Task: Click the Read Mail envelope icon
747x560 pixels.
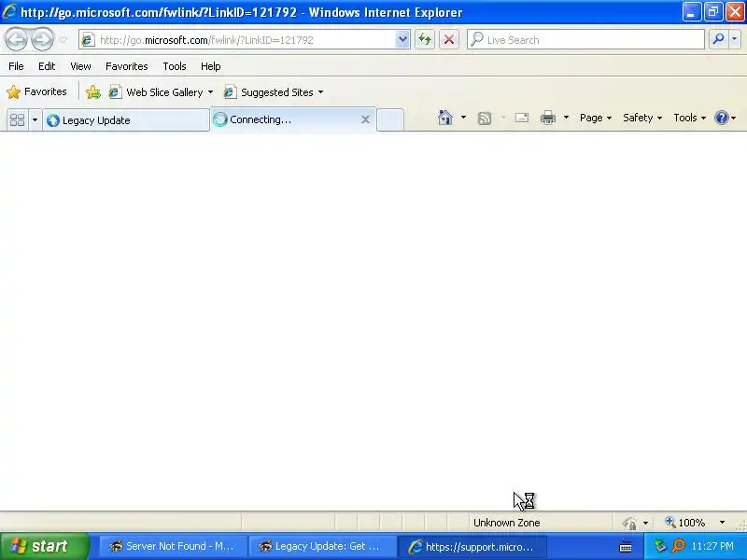Action: click(522, 118)
